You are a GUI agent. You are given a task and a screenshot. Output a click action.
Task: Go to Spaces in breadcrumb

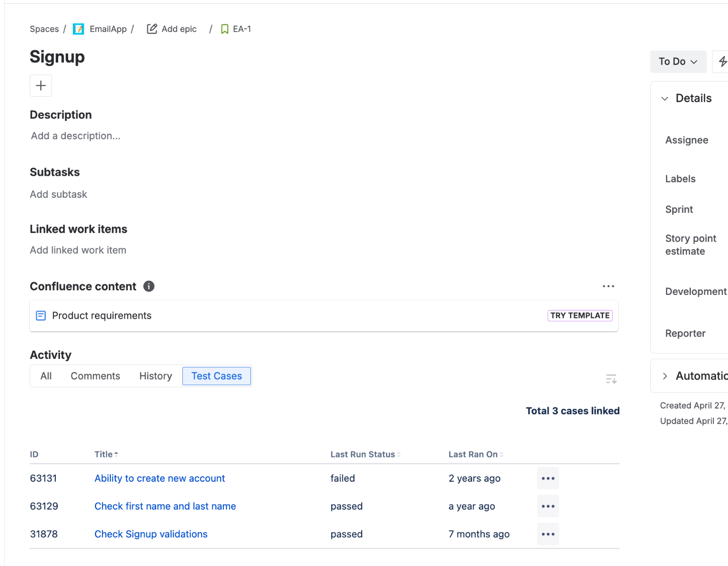(x=44, y=29)
